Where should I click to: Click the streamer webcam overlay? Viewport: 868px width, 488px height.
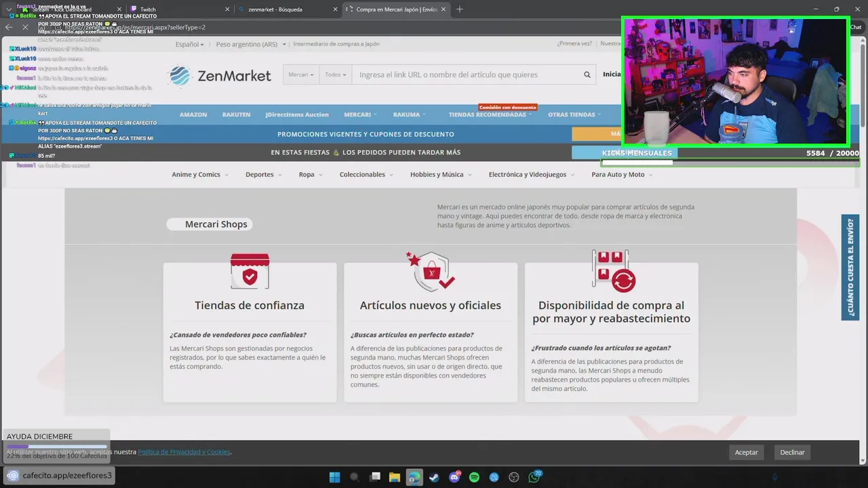point(735,81)
